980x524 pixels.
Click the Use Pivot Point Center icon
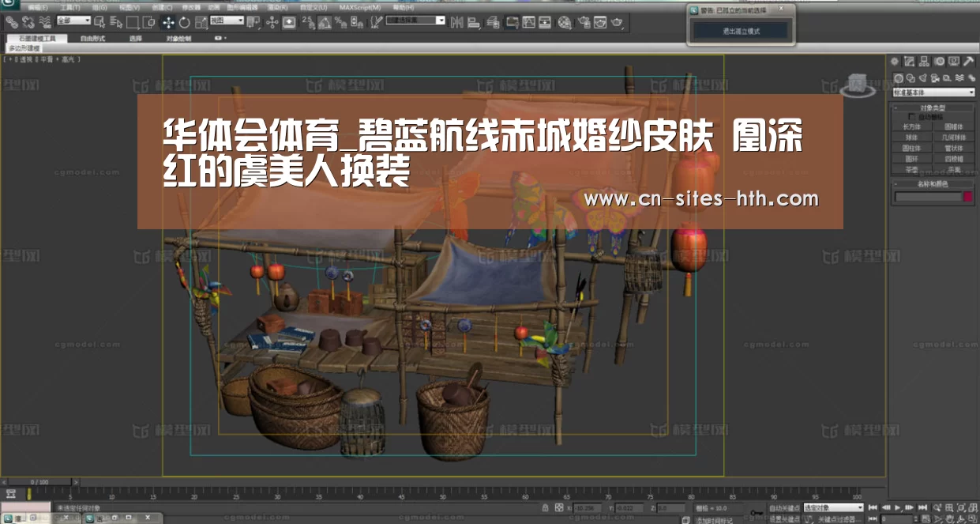pos(252,22)
